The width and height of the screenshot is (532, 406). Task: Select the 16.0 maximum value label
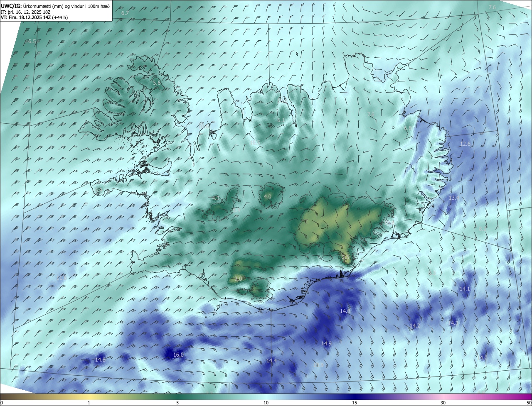coord(178,355)
